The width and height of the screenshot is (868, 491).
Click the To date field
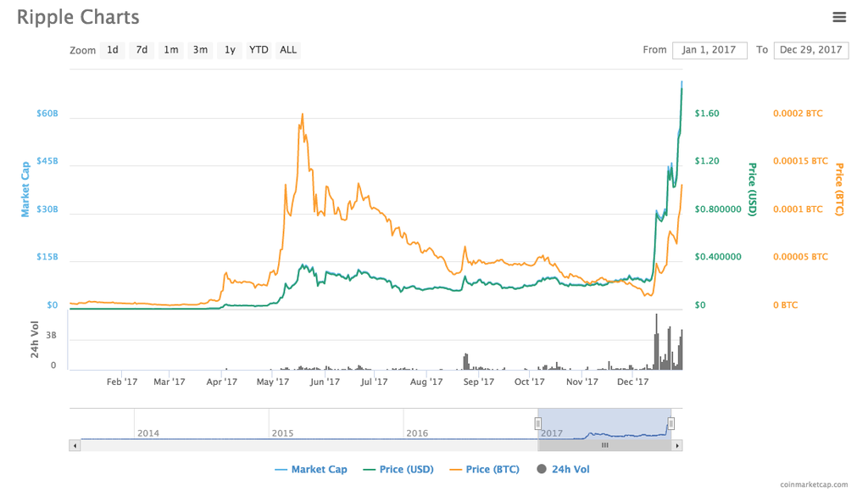pyautogui.click(x=810, y=50)
